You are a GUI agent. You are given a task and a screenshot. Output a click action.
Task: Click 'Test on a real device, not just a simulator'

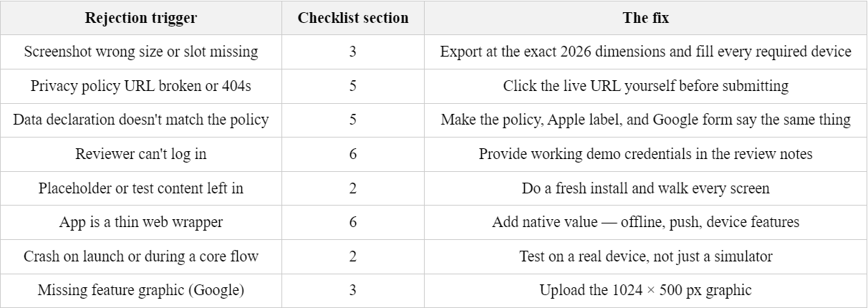point(646,256)
